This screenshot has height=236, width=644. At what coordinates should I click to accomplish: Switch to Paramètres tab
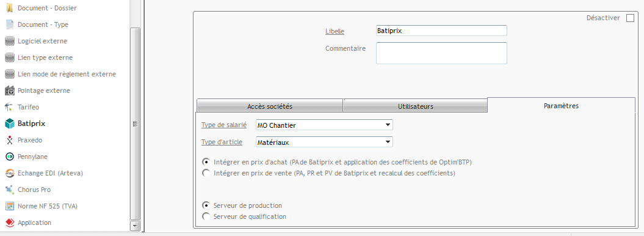(x=561, y=106)
